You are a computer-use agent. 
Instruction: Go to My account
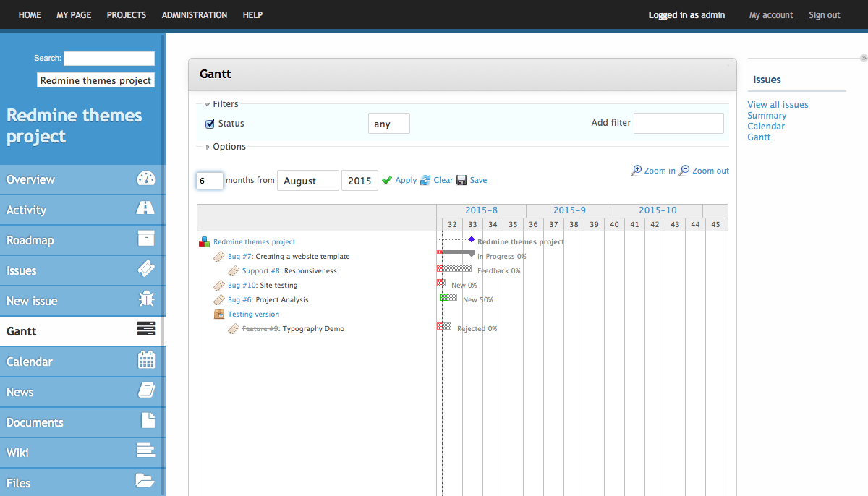coord(771,14)
